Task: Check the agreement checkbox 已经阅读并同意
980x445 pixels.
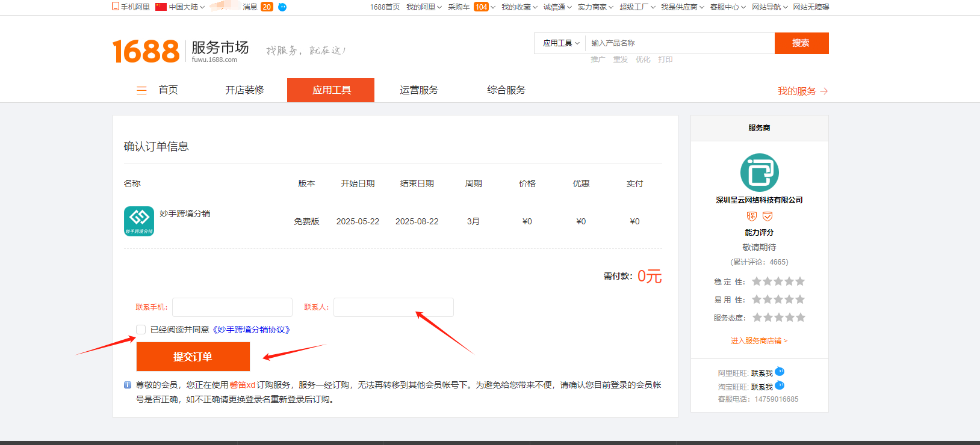Action: (x=141, y=330)
